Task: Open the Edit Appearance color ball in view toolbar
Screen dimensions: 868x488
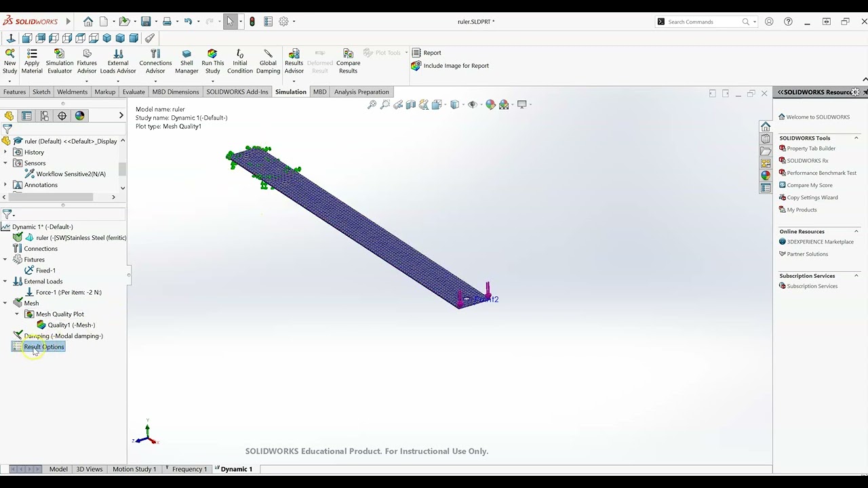Action: click(490, 104)
